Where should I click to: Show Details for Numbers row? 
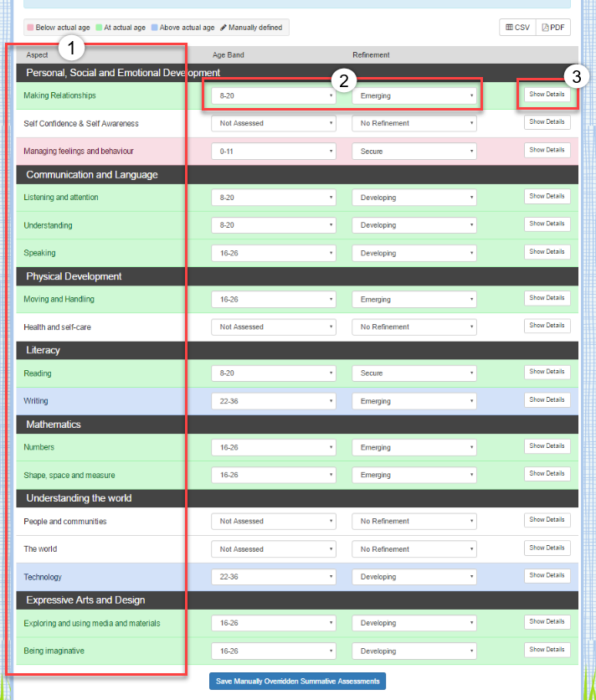tap(547, 446)
